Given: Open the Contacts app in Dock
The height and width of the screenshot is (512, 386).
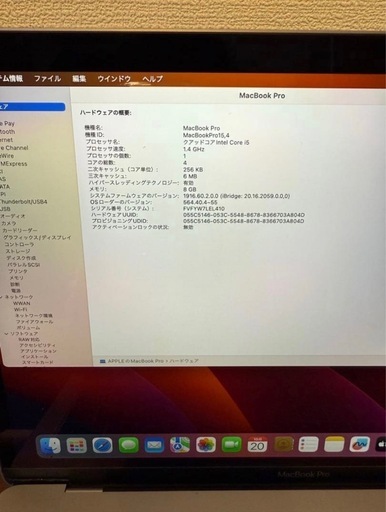Looking at the screenshot, I should point(284,444).
